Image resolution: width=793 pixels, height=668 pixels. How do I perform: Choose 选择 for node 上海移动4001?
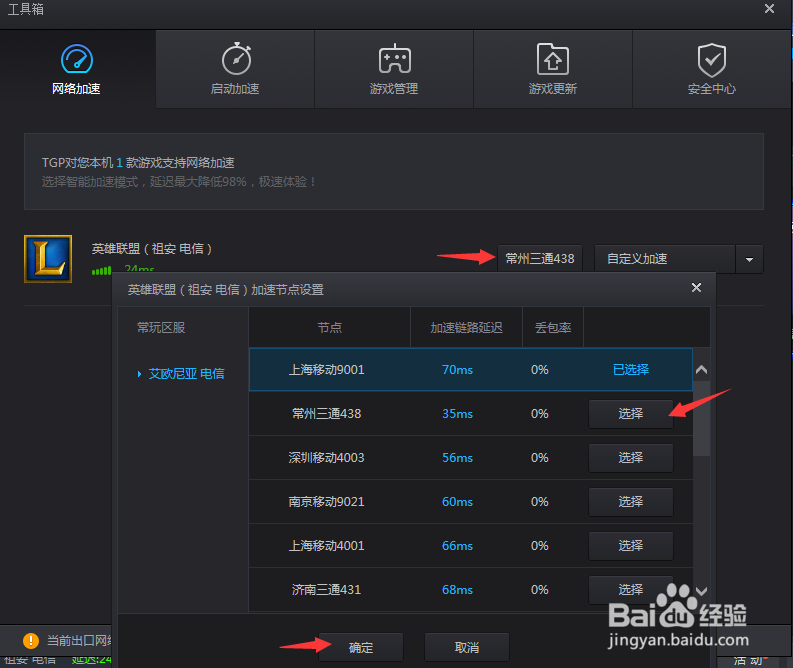tap(631, 546)
